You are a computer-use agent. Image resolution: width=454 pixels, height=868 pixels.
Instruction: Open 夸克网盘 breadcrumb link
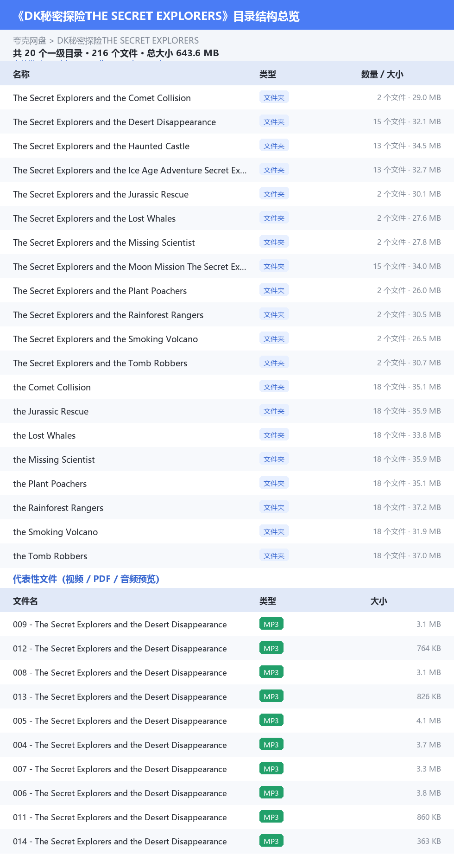[x=30, y=40]
